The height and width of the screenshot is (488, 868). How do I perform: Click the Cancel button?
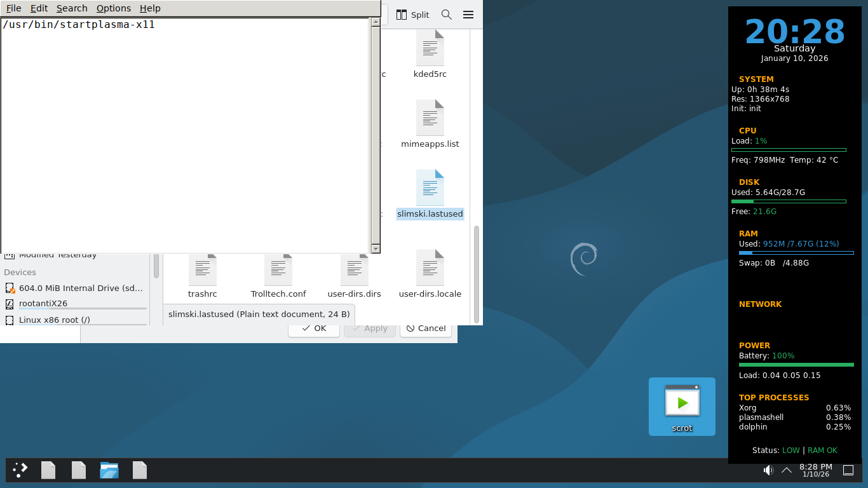tap(426, 328)
